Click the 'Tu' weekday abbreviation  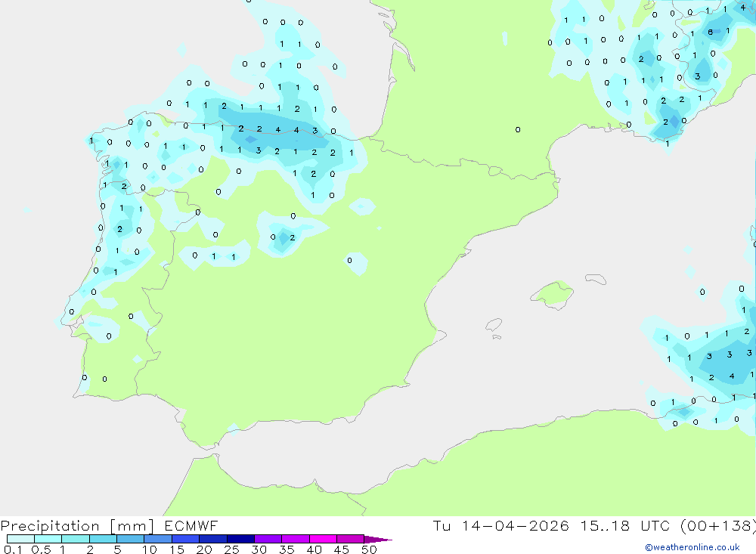[x=442, y=525]
